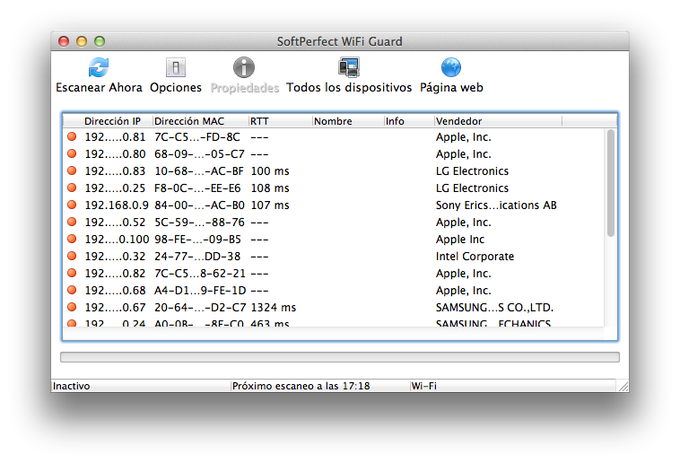
Task: Show Todos los dispositivos icon
Action: tap(349, 67)
